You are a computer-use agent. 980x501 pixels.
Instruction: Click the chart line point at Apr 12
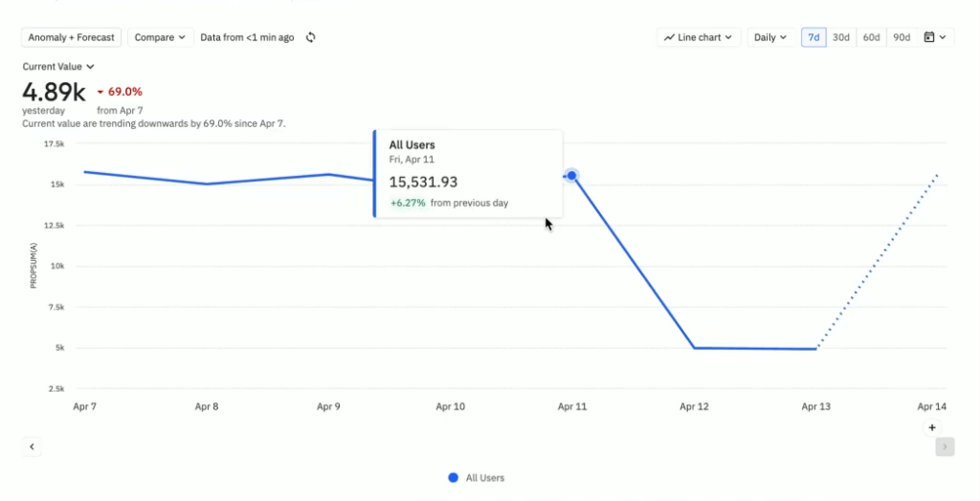694,348
